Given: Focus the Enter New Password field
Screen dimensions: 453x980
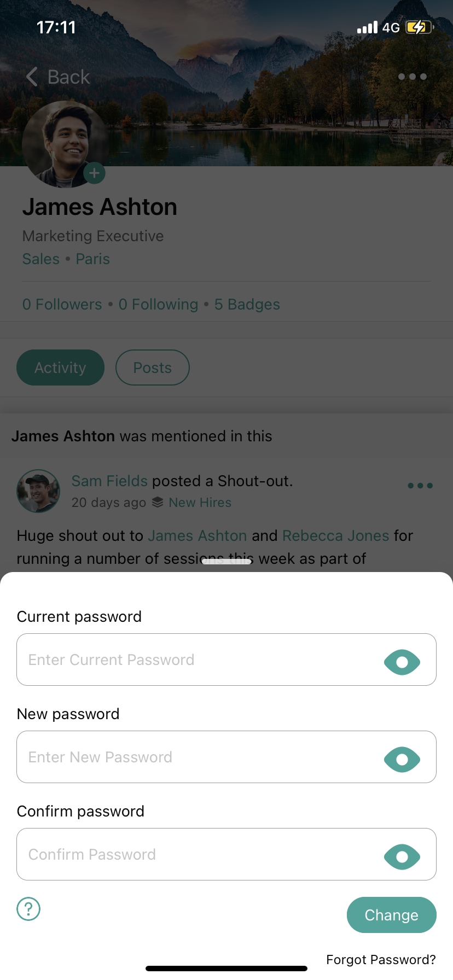Looking at the screenshot, I should [x=226, y=757].
